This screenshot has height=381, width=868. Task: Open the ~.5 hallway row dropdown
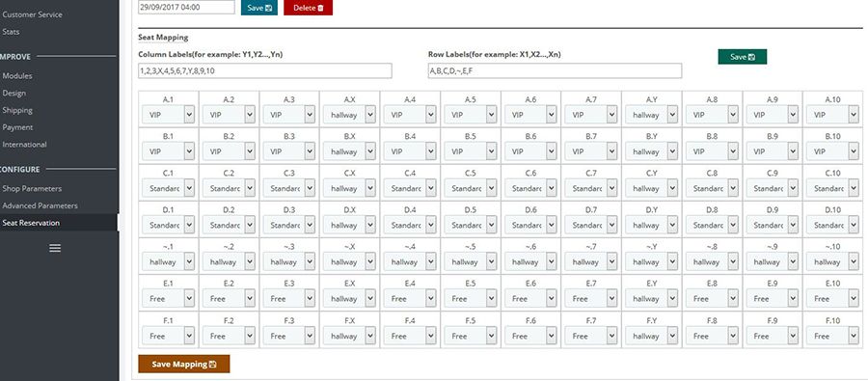point(471,262)
